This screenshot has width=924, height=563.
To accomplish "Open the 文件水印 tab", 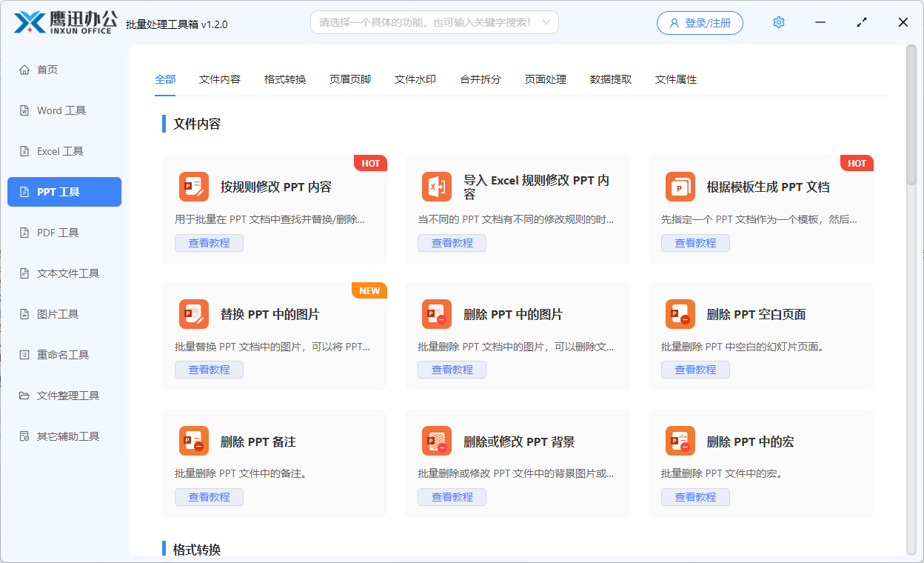I will (x=415, y=79).
